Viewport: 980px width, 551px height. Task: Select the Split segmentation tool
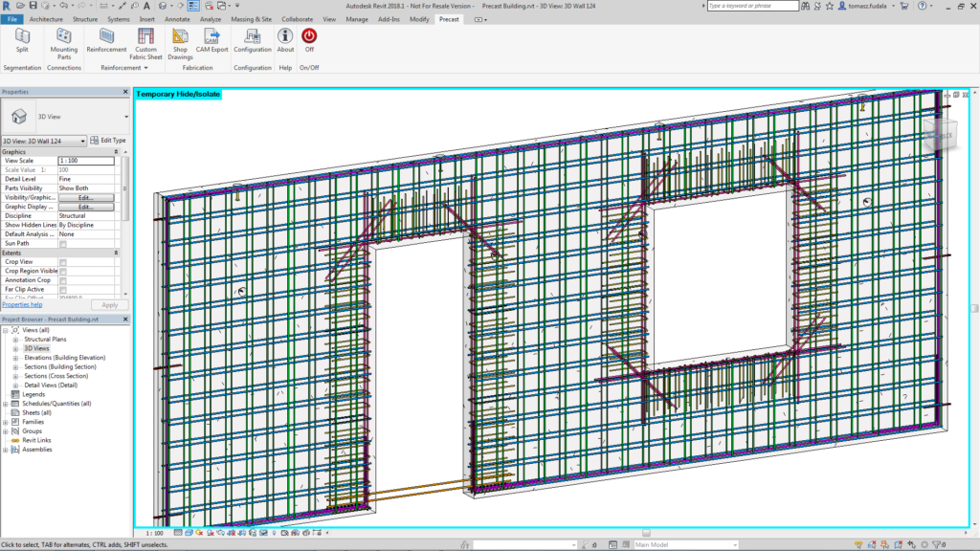pos(22,40)
